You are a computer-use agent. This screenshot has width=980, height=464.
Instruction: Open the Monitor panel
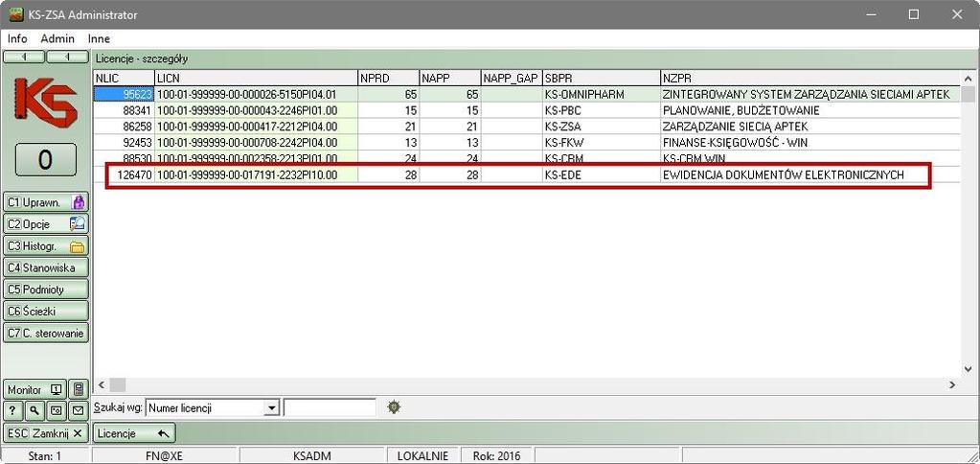pyautogui.click(x=35, y=389)
